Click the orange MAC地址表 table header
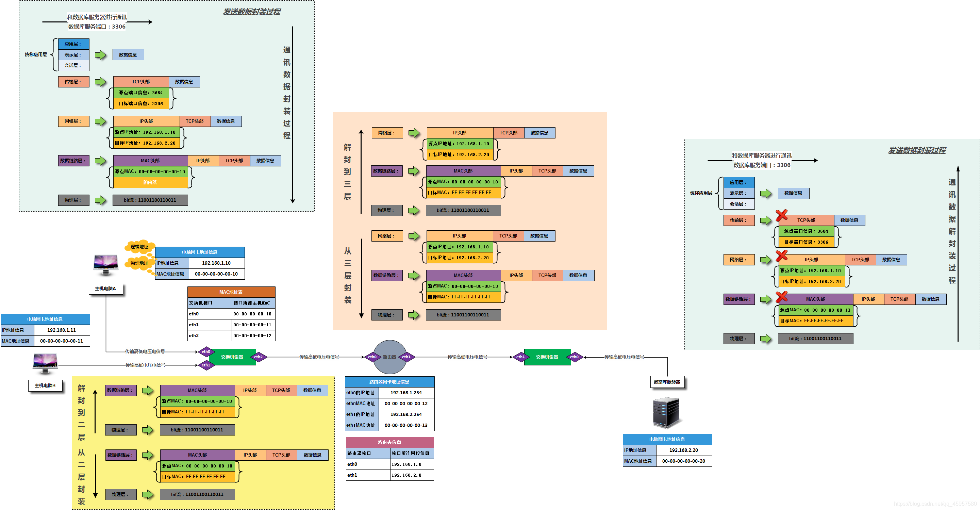The height and width of the screenshot is (510, 980). point(231,292)
